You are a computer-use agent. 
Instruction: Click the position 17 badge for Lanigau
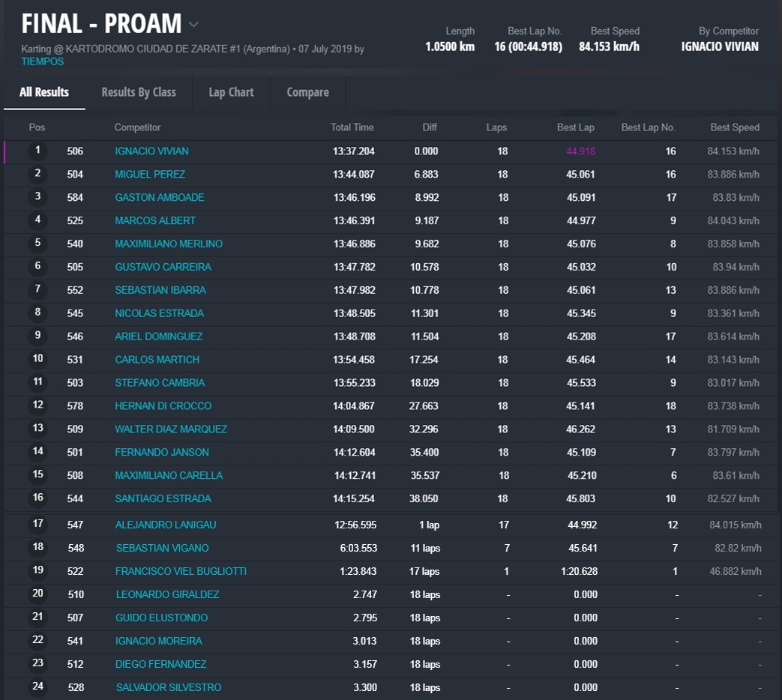click(37, 524)
